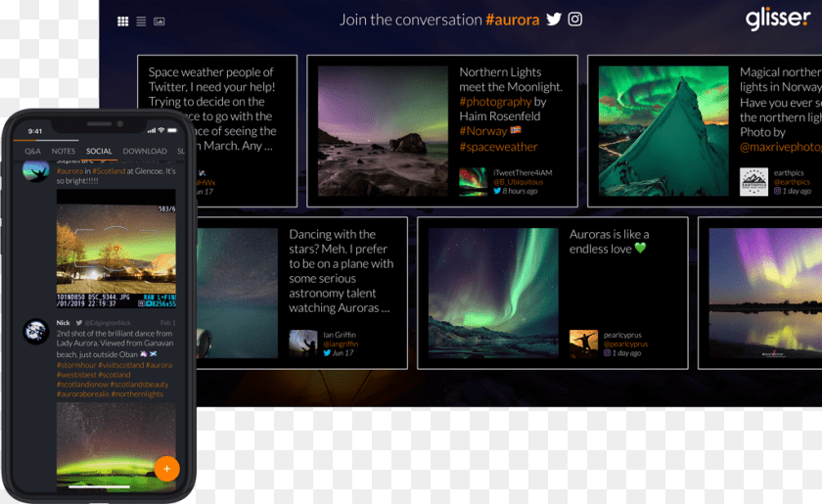Screen dimensions: 822x504
Task: Click the glisser logo
Action: 778,20
